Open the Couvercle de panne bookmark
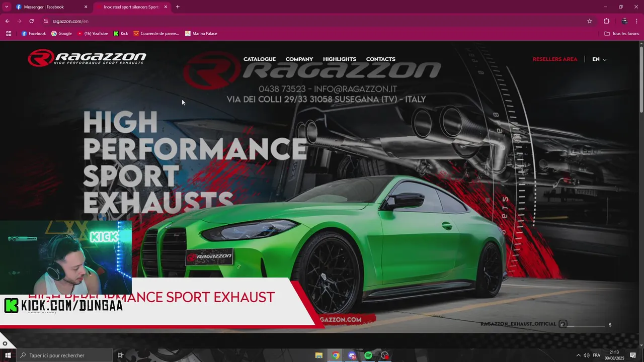644x362 pixels. [x=156, y=34]
